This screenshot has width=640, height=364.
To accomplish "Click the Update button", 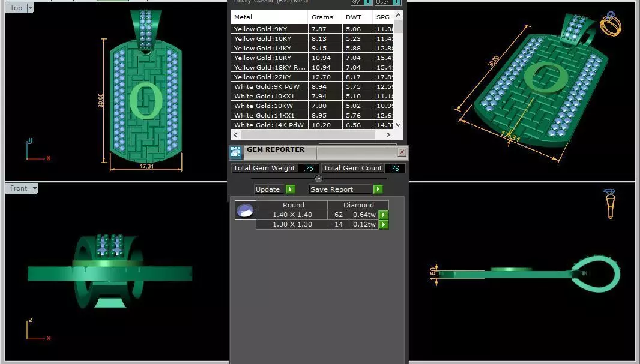I will [x=270, y=189].
